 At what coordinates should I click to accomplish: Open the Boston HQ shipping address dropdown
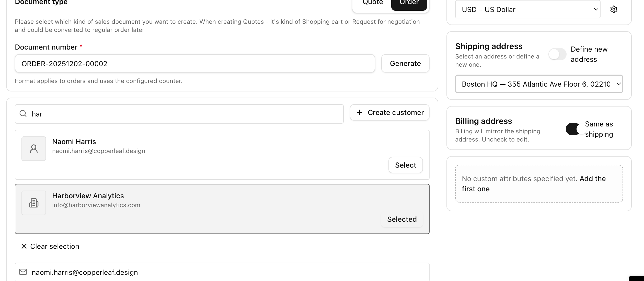pos(539,84)
